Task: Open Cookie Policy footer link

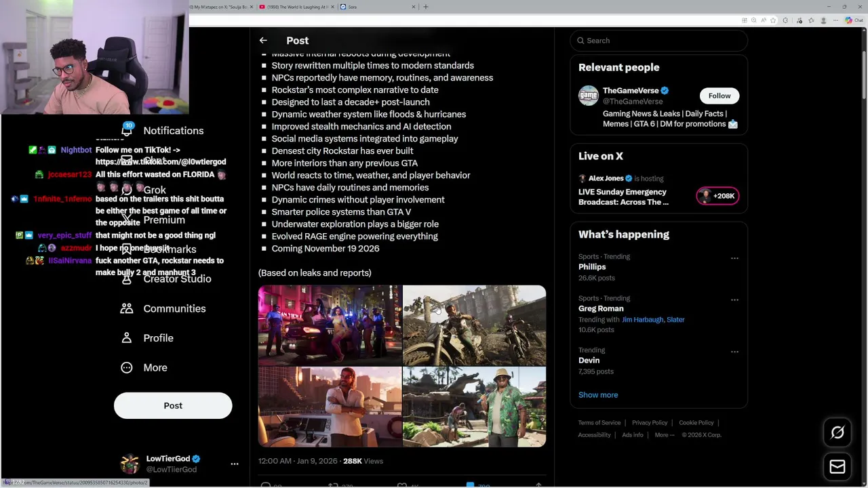Action: tap(696, 423)
